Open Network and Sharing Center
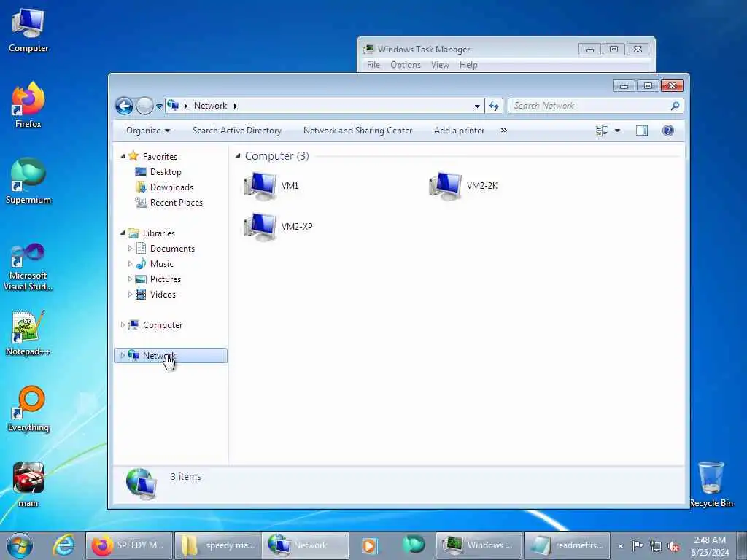The image size is (747, 560). pyautogui.click(x=357, y=131)
